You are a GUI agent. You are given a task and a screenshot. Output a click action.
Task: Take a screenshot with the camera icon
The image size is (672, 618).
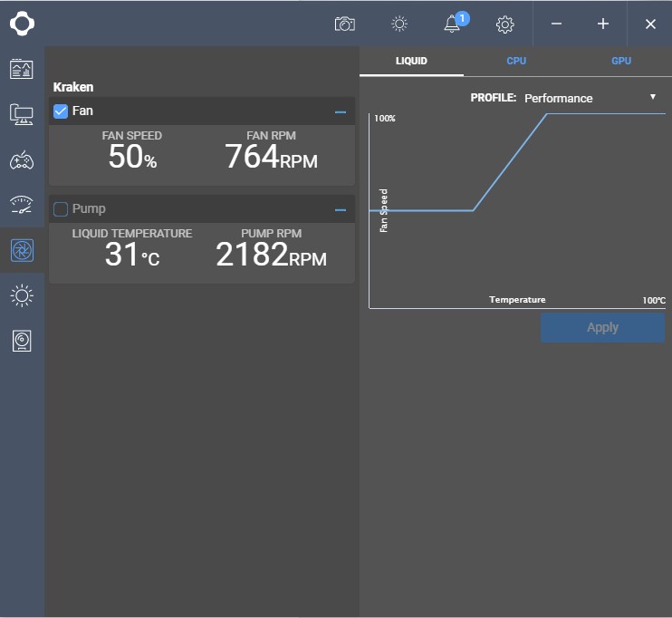(344, 24)
